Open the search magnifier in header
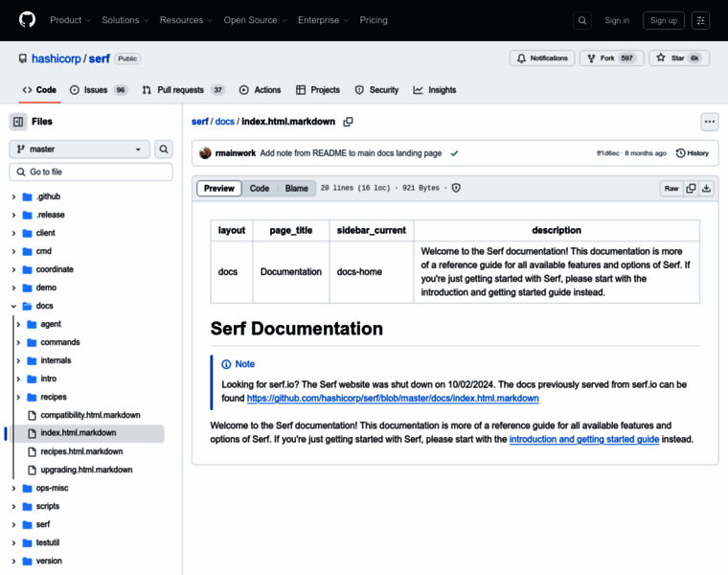The width and height of the screenshot is (728, 575). click(582, 20)
